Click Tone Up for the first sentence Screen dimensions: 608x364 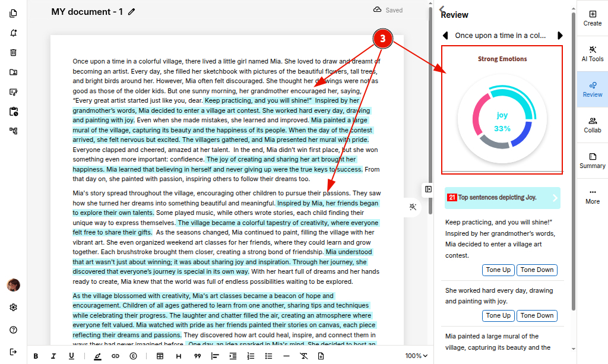[498, 270]
